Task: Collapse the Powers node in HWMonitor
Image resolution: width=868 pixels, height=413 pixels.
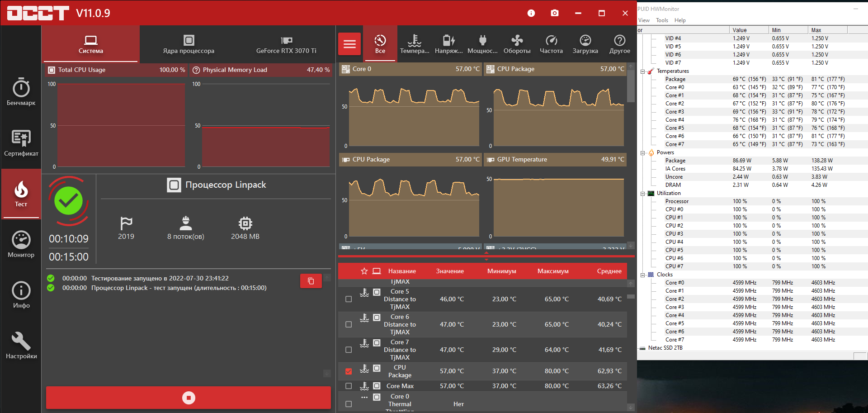Action: click(x=642, y=153)
